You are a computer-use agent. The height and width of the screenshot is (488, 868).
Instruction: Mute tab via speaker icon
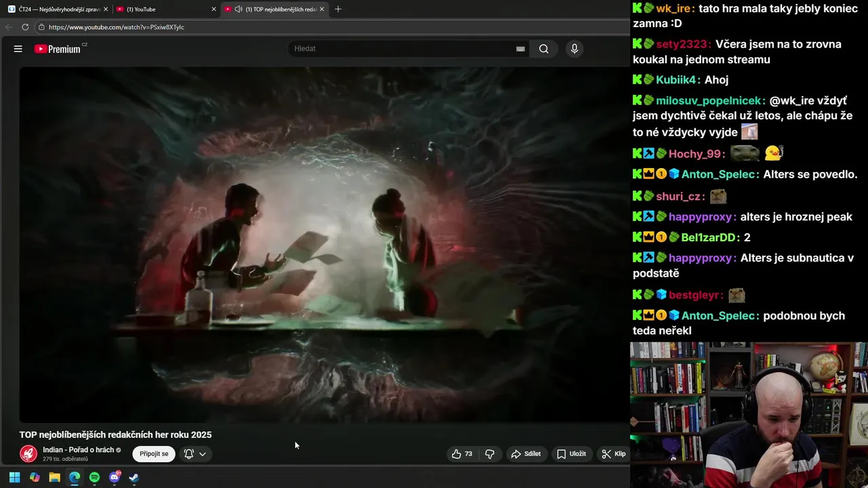click(239, 9)
